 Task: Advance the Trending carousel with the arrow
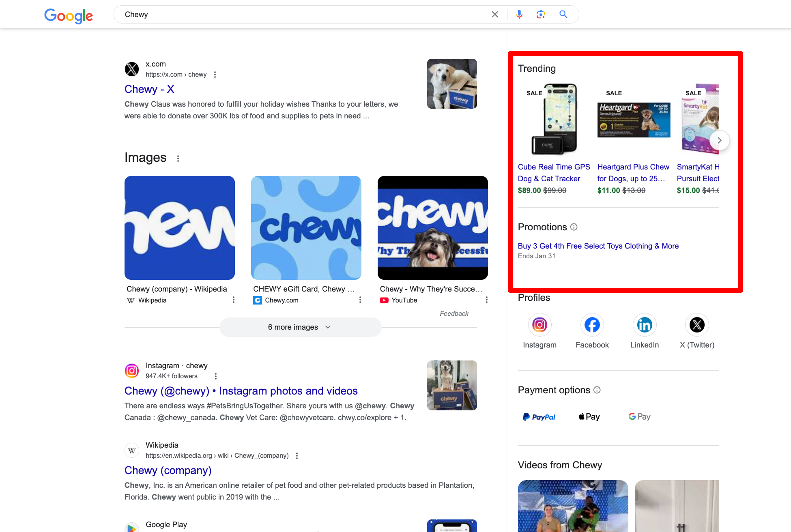click(x=719, y=140)
